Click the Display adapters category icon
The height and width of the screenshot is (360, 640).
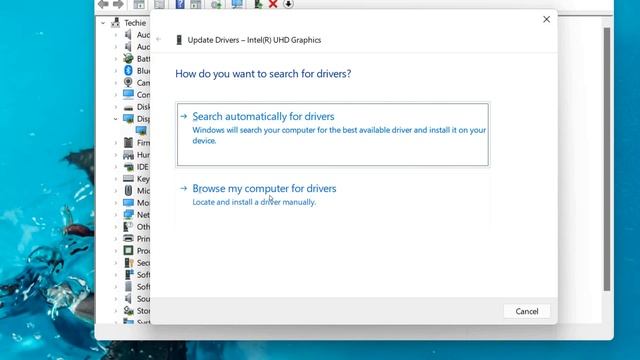pos(128,119)
